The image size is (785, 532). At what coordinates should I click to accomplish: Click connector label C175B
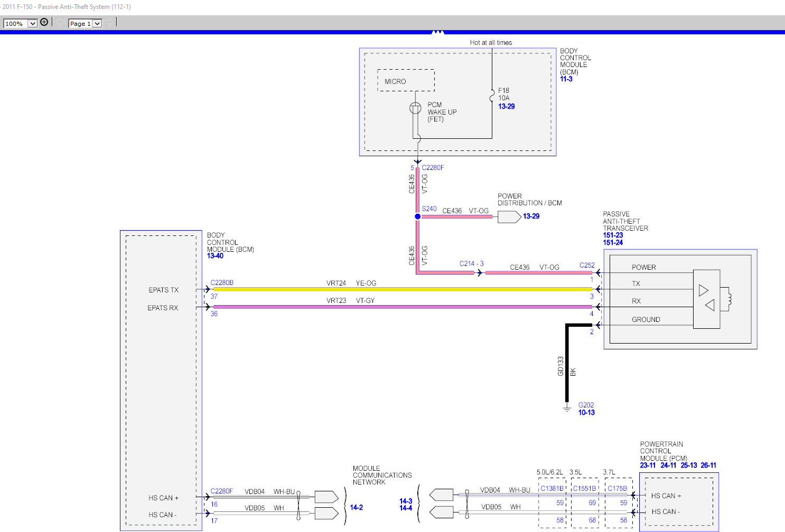pos(617,489)
